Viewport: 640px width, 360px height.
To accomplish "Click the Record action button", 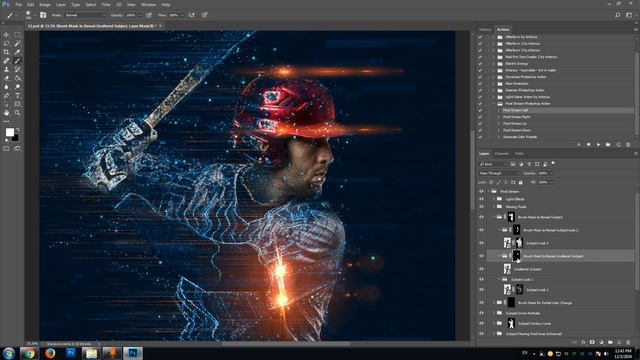I will coord(589,144).
